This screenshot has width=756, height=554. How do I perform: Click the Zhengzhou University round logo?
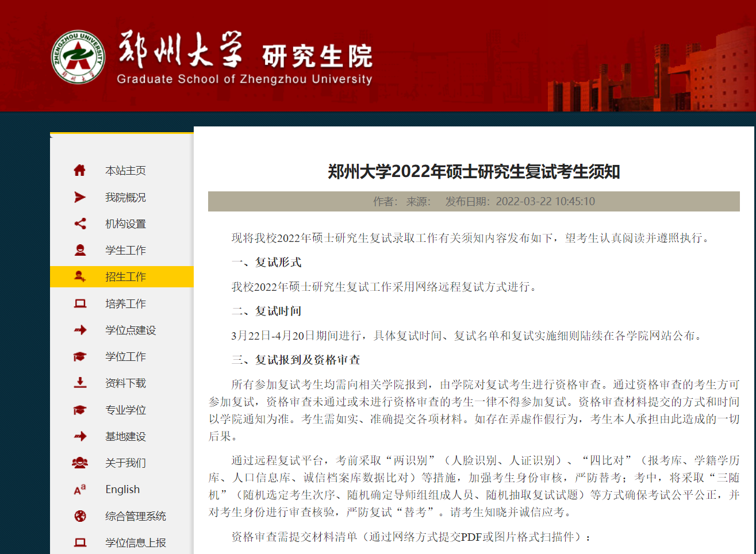coord(78,57)
